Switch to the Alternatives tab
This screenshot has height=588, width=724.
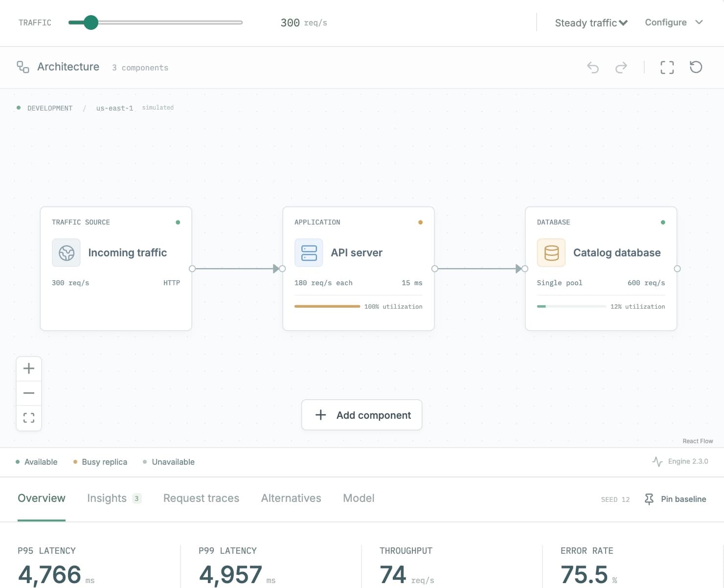(x=291, y=498)
